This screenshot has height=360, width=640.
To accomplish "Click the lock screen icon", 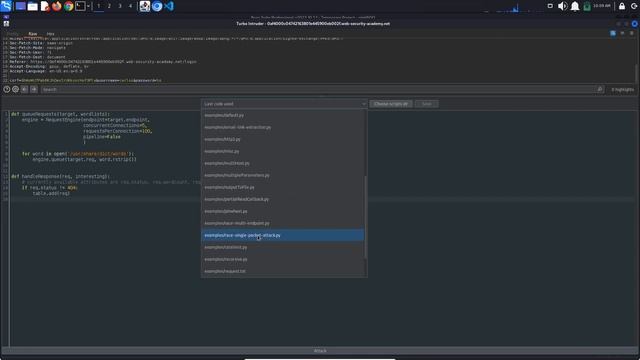I will [622, 6].
